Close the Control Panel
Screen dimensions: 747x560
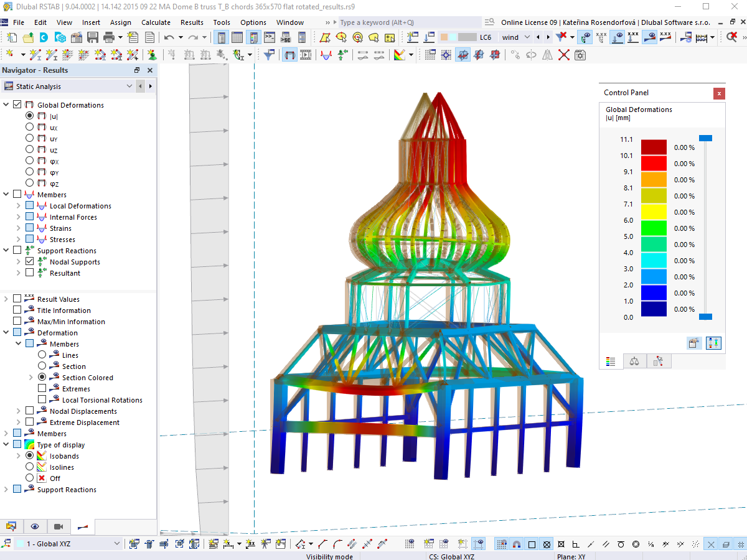pos(719,93)
